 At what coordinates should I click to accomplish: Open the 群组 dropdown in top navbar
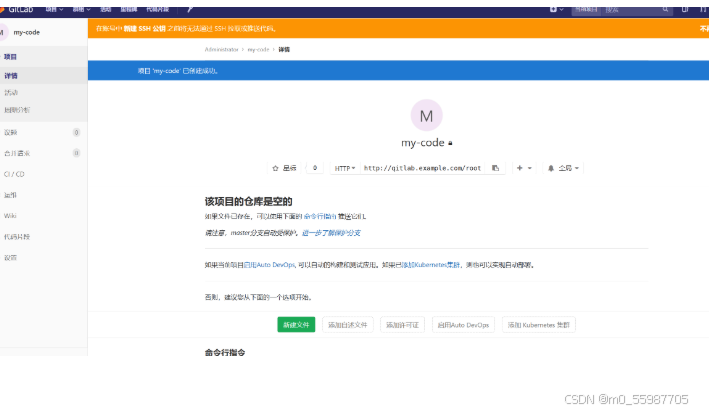point(81,9)
